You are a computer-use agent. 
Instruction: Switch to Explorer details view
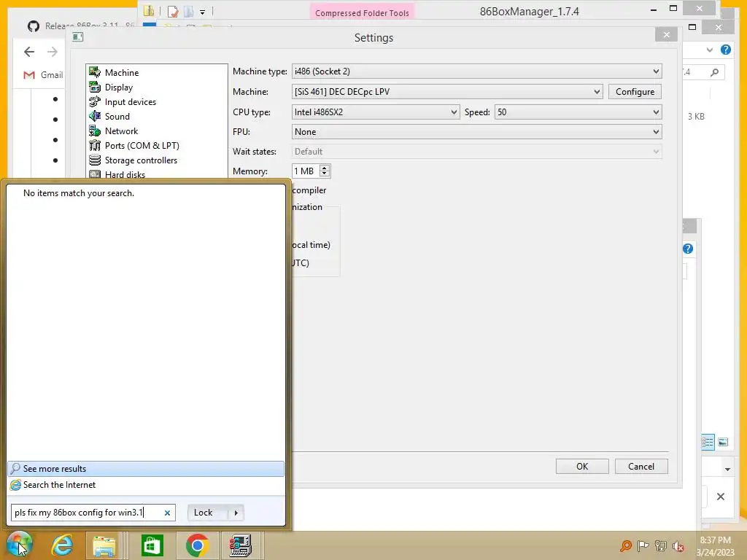coord(708,442)
